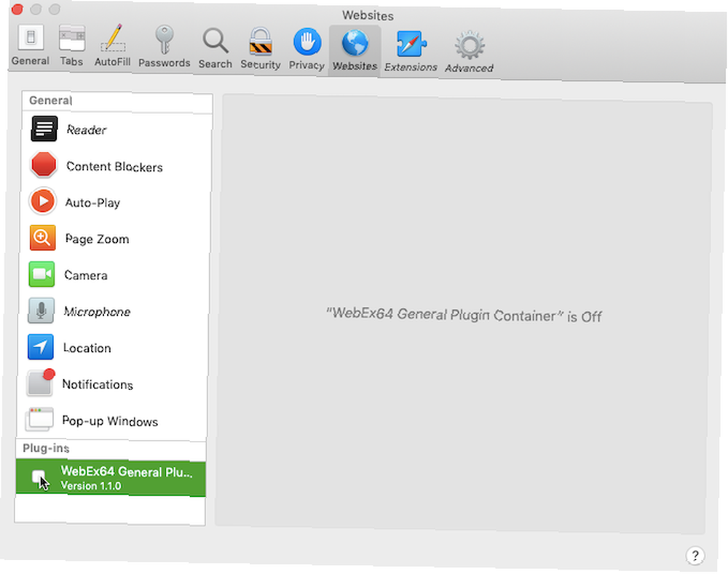Screen dimensions: 728x574
Task: Open the Tabs preferences pane
Action: 71,47
